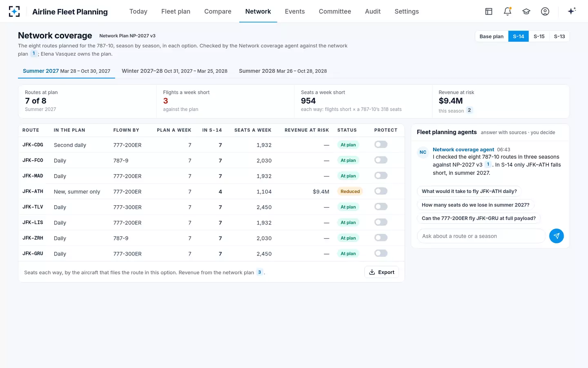Switch to the S-15 option
This screenshot has height=368, width=588.
point(539,36)
